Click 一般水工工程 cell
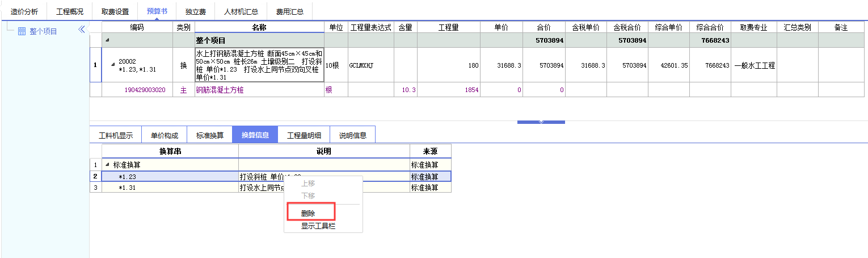 point(754,65)
